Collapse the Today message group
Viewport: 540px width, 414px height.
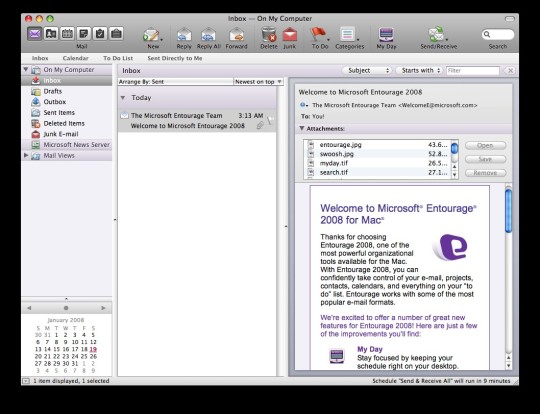[123, 98]
